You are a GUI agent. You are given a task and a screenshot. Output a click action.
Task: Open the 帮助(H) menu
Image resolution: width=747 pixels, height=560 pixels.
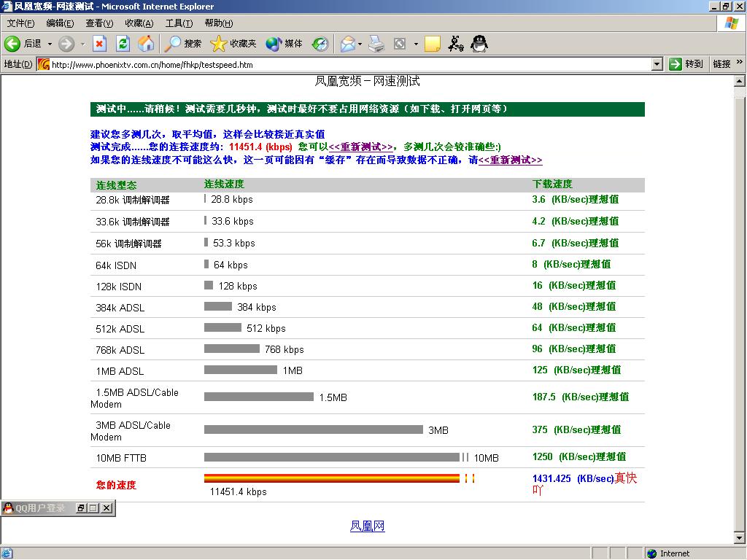coord(219,23)
